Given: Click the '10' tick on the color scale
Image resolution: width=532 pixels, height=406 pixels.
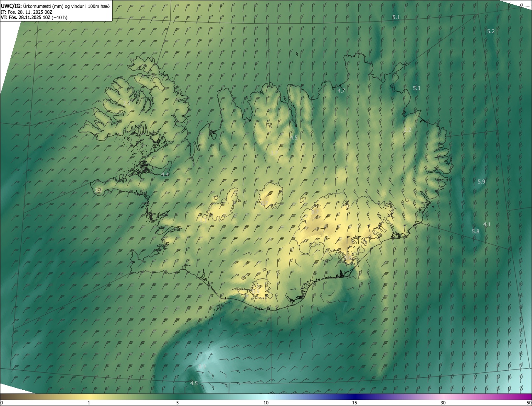Looking at the screenshot, I should 266,403.
